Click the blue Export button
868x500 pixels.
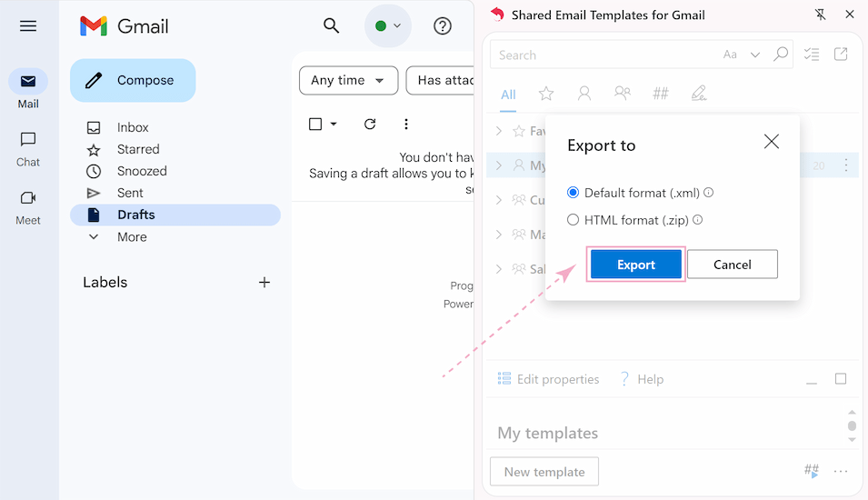click(x=636, y=265)
